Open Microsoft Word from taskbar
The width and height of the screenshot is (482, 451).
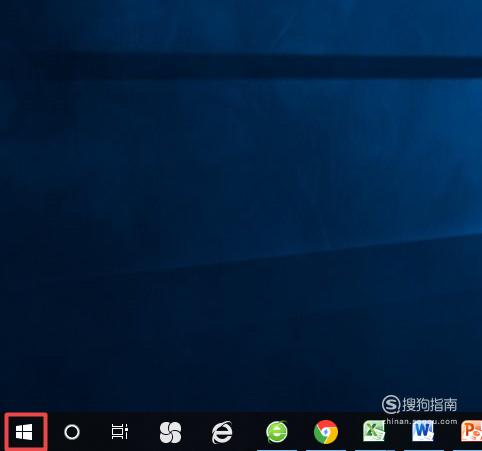tap(423, 432)
